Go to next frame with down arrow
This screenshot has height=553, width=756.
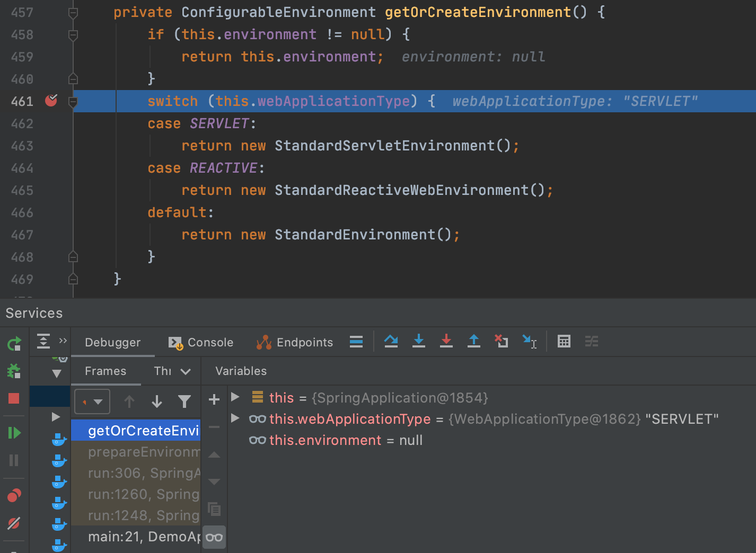(x=157, y=402)
